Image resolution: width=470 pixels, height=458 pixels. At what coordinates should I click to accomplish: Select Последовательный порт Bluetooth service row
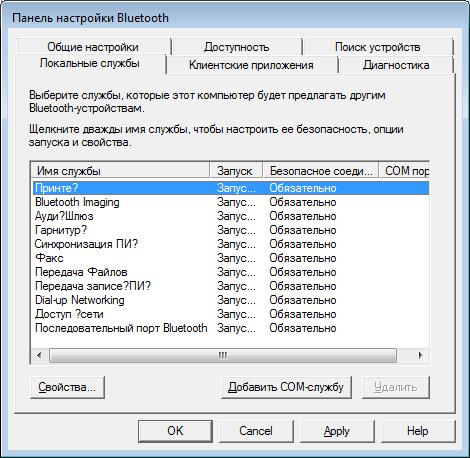pos(231,328)
